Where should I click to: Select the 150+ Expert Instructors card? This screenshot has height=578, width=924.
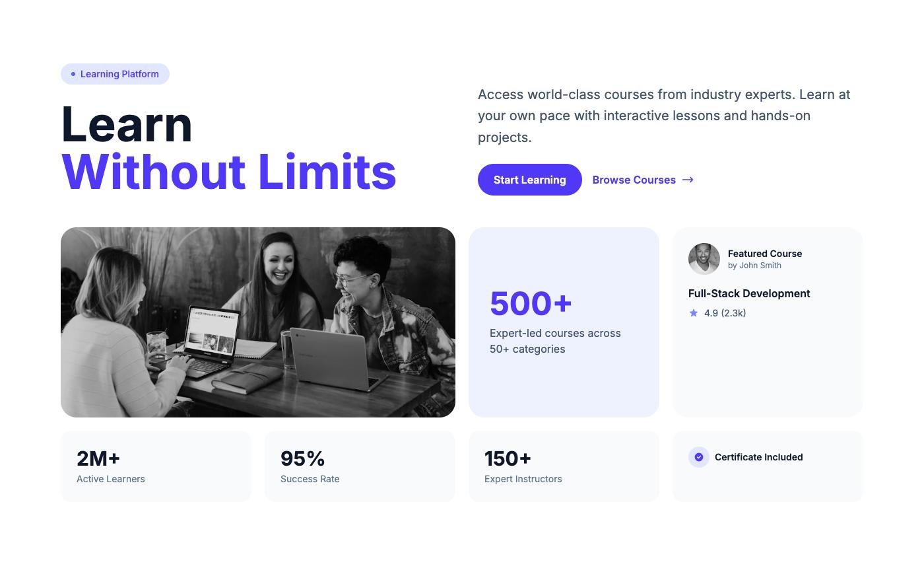[x=564, y=466]
